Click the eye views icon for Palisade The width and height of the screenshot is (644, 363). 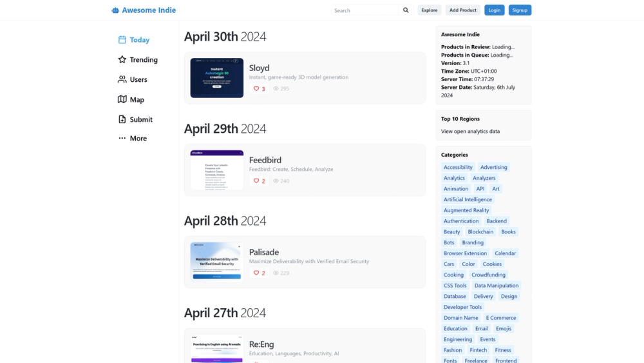(276, 273)
